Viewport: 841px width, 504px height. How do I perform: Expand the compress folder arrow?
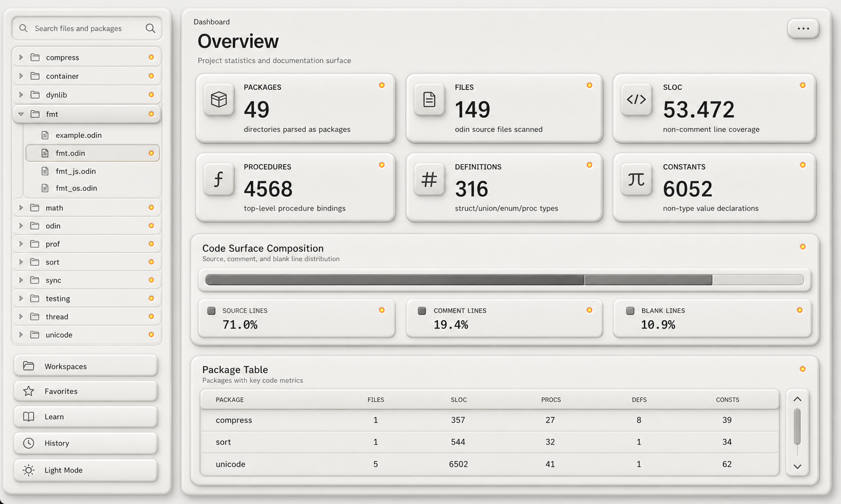pos(21,57)
